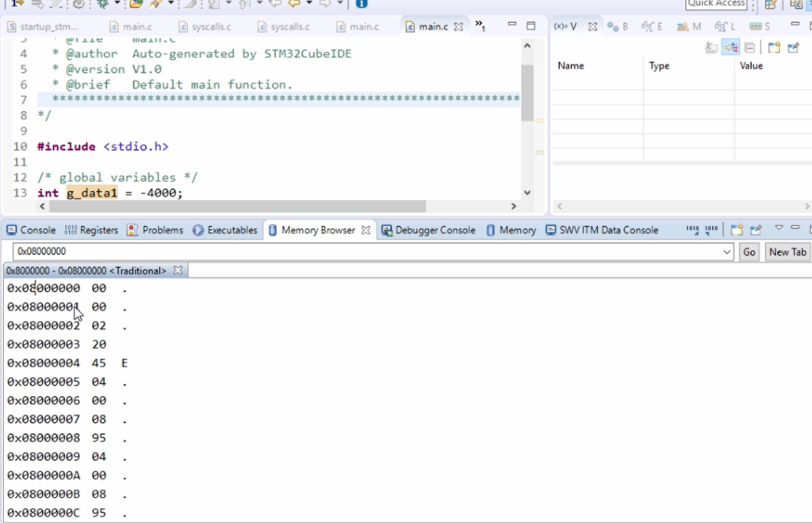
Task: Show the hidden editor tabs list
Action: [x=480, y=25]
